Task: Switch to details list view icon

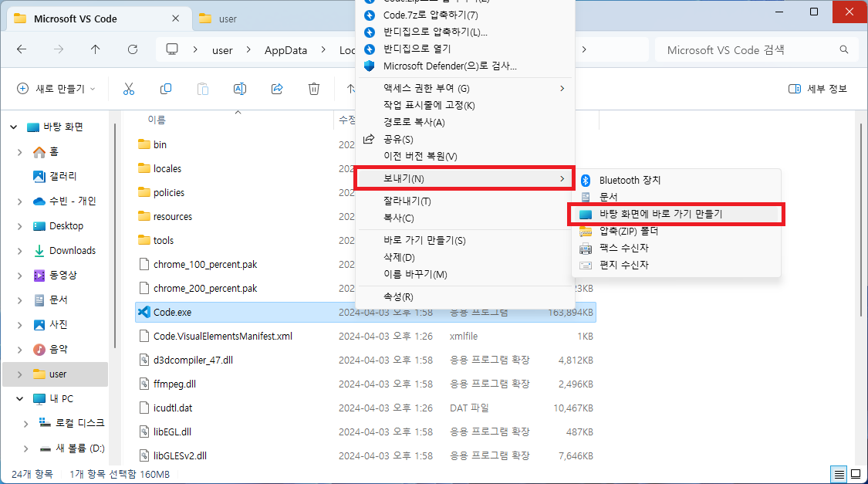Action: click(839, 475)
